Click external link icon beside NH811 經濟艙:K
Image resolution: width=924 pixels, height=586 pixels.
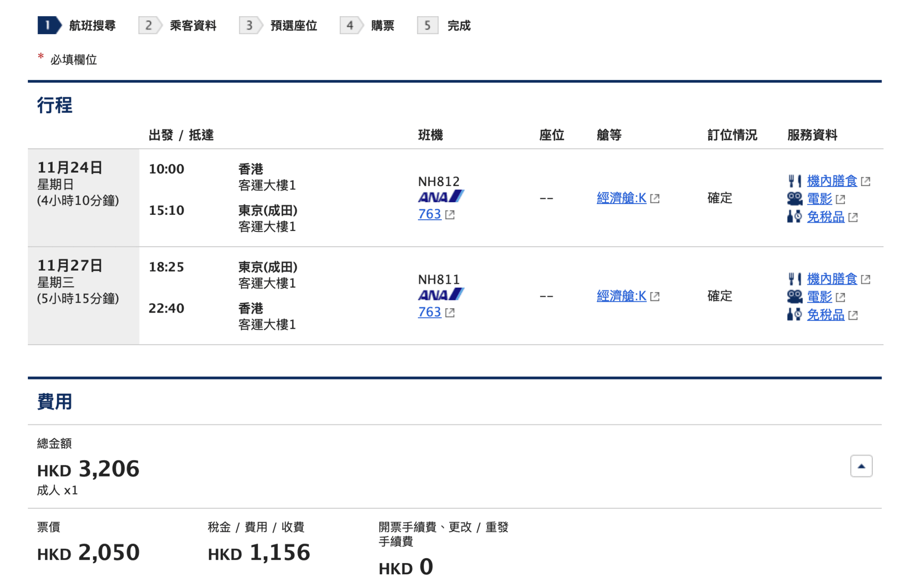(655, 296)
